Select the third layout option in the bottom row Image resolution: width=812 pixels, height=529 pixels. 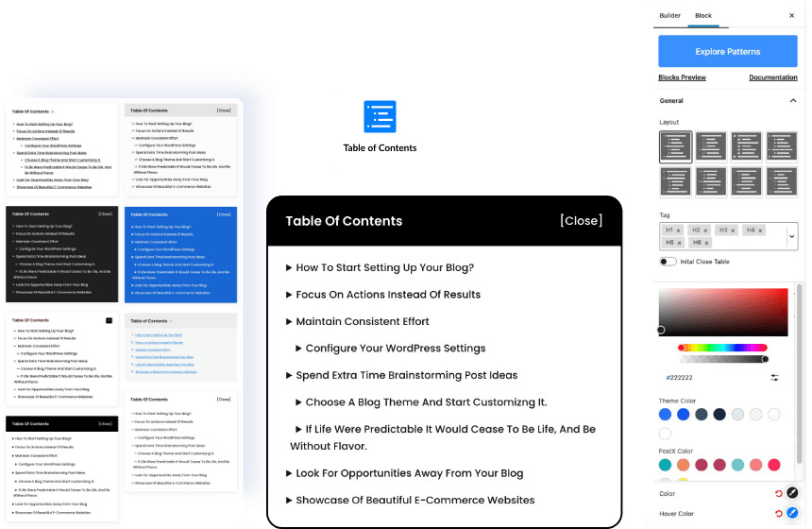pos(746,182)
